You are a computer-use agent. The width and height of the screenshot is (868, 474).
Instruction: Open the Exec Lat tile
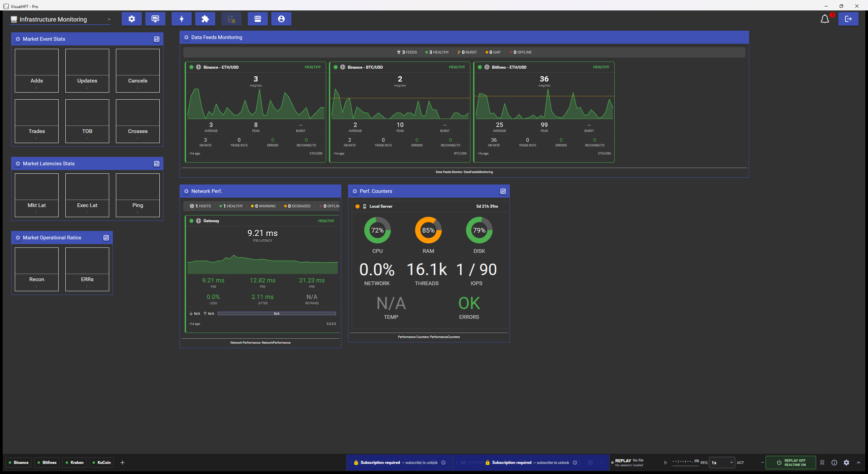click(x=87, y=195)
